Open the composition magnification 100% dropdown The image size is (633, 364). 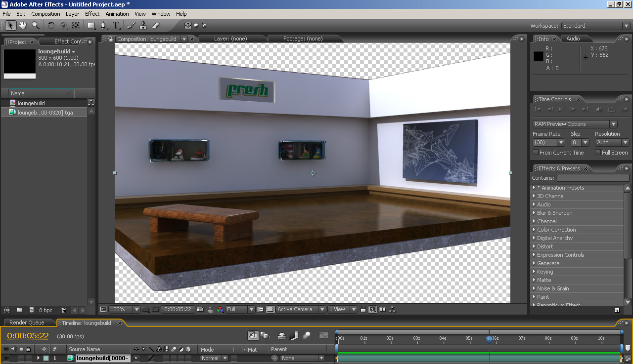125,309
